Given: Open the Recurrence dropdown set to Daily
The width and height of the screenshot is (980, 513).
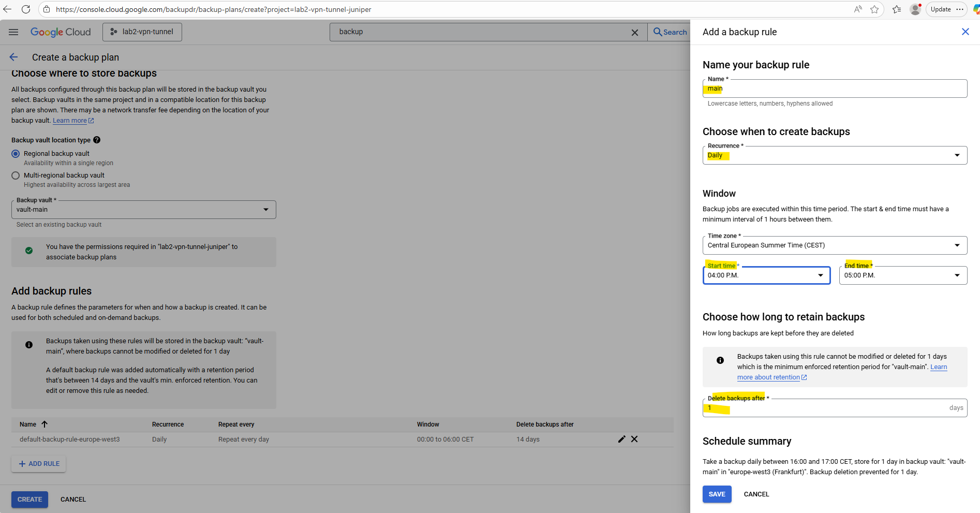Looking at the screenshot, I should [835, 155].
